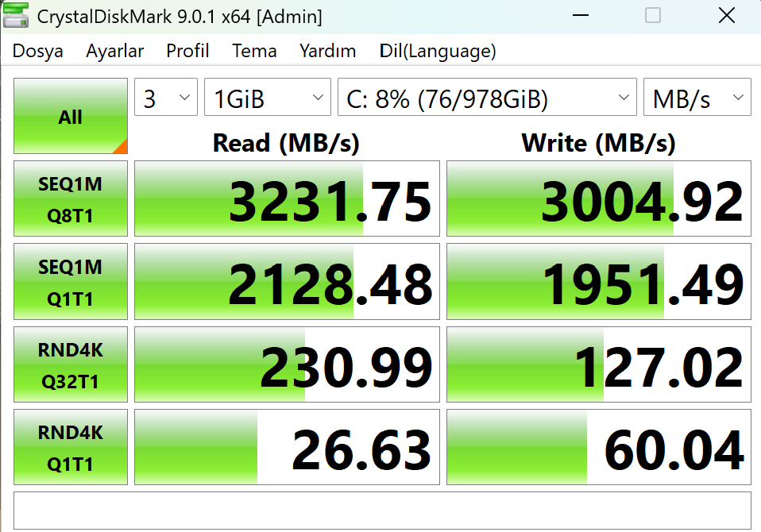Open the Dosya menu
The height and width of the screenshot is (532, 761).
click(x=38, y=51)
